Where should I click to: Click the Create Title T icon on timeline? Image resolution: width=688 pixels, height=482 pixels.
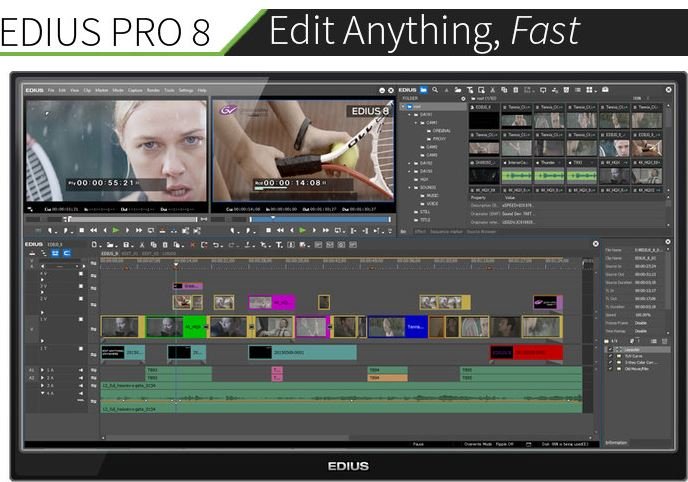279,245
